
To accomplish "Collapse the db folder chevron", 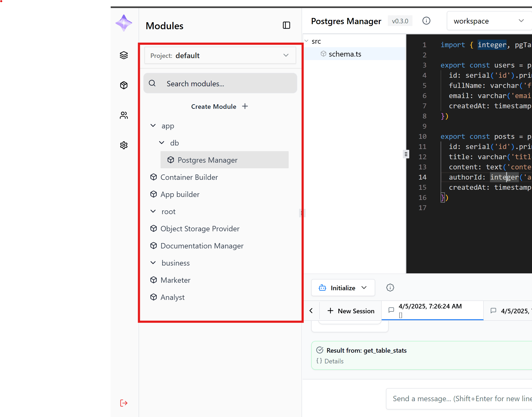I will [162, 143].
